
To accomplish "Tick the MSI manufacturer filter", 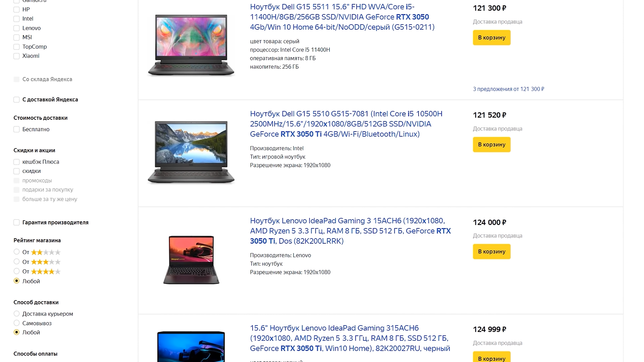I will (x=17, y=37).
